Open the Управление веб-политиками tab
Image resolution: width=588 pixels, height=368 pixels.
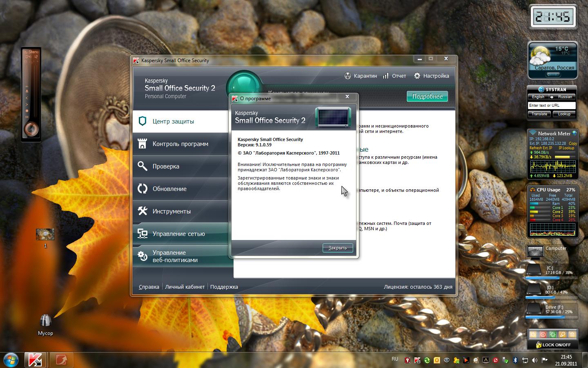click(180, 256)
